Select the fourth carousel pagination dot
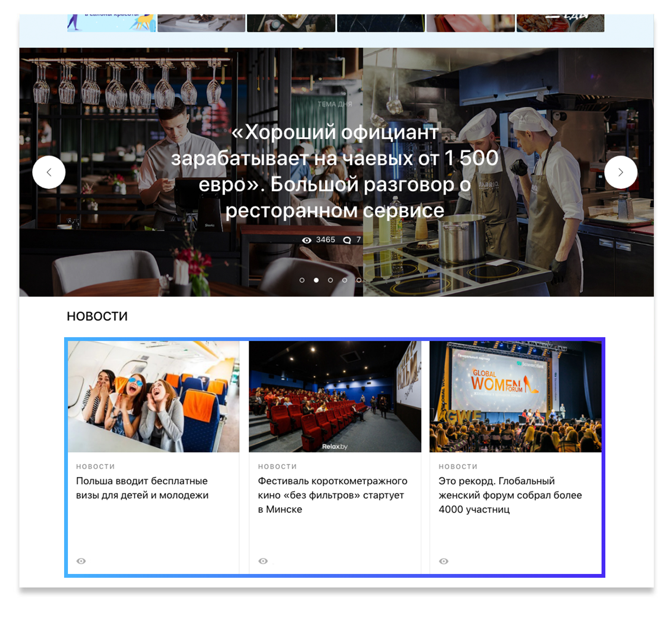Screen dimensions: 672x617 coord(345,280)
